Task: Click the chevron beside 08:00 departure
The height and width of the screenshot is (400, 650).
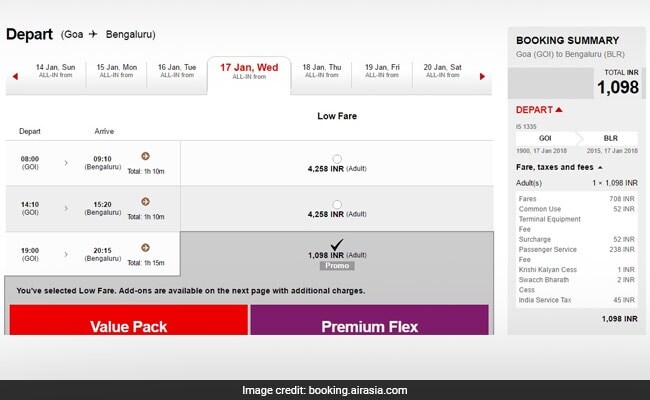Action: [66, 163]
